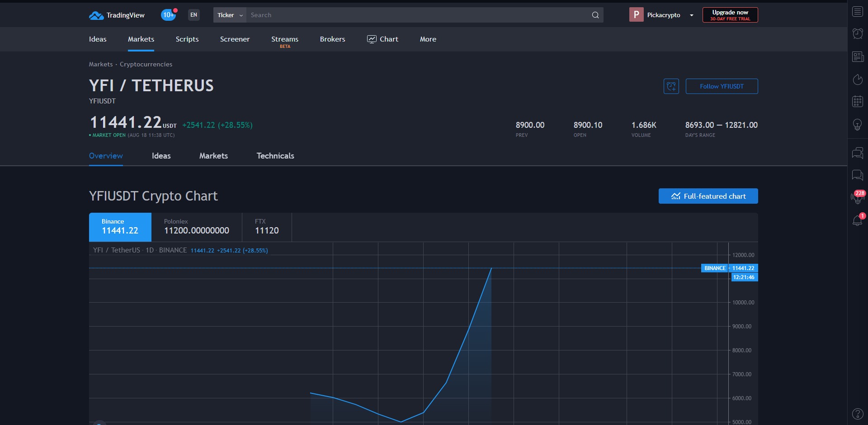Click the BINANCE price label on chart
868x425 pixels.
(x=715, y=268)
